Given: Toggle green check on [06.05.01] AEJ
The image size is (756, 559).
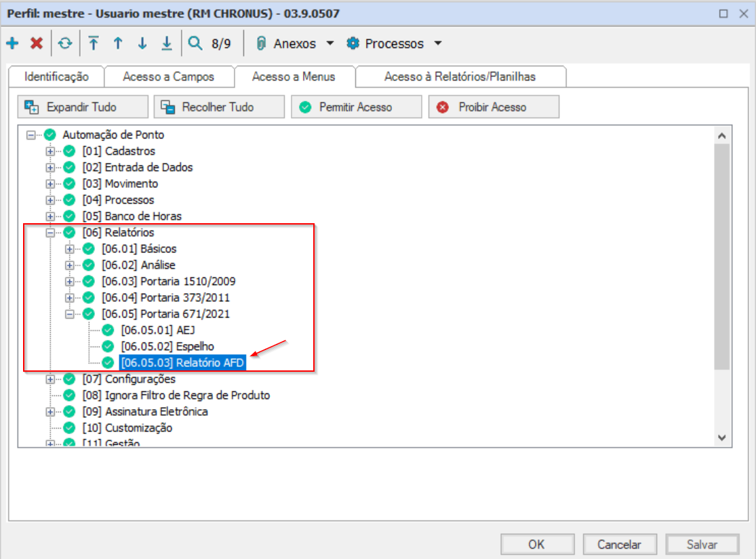Looking at the screenshot, I should pyautogui.click(x=108, y=330).
